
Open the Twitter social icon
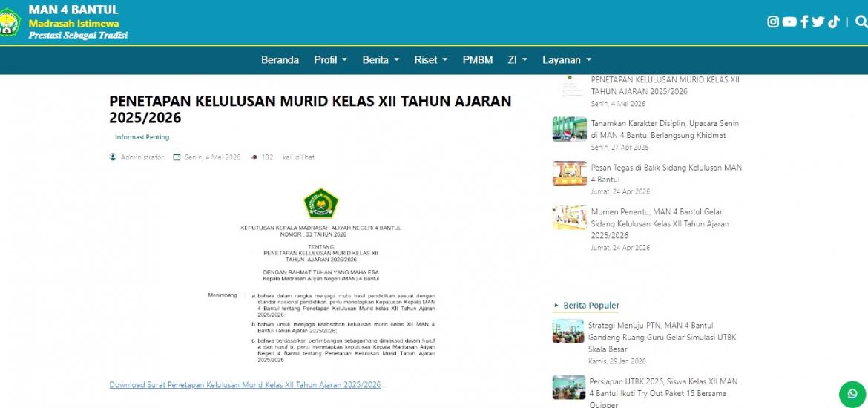818,22
